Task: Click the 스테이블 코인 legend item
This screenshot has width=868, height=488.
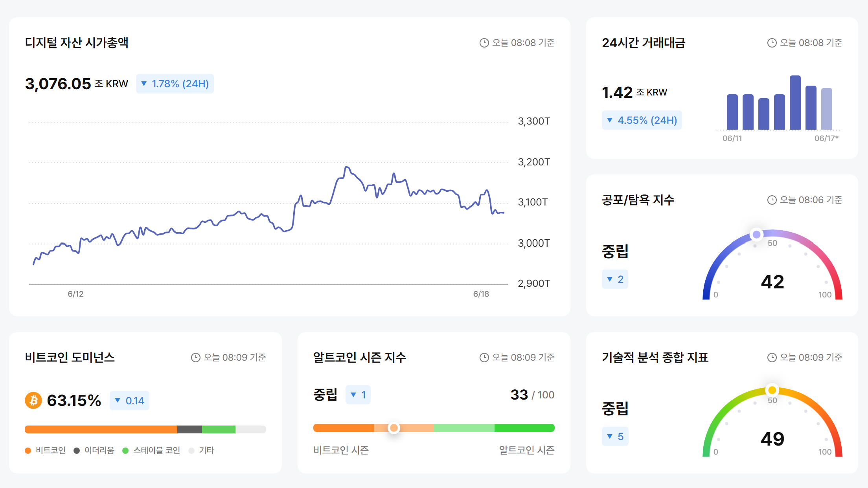Action: tap(151, 450)
